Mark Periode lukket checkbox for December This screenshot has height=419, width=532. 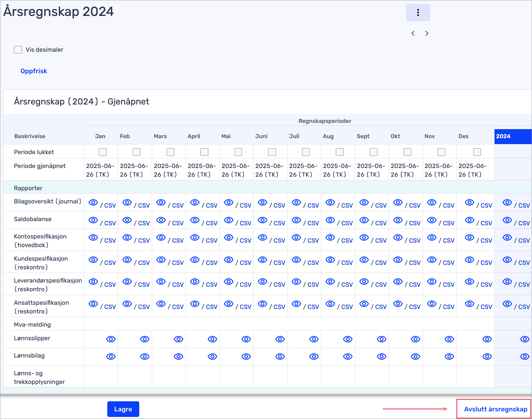pos(477,152)
